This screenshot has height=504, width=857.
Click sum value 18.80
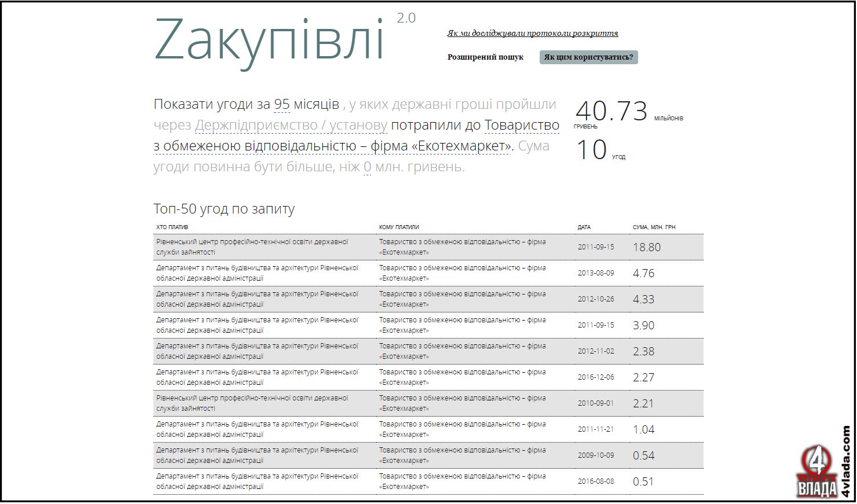coord(646,247)
